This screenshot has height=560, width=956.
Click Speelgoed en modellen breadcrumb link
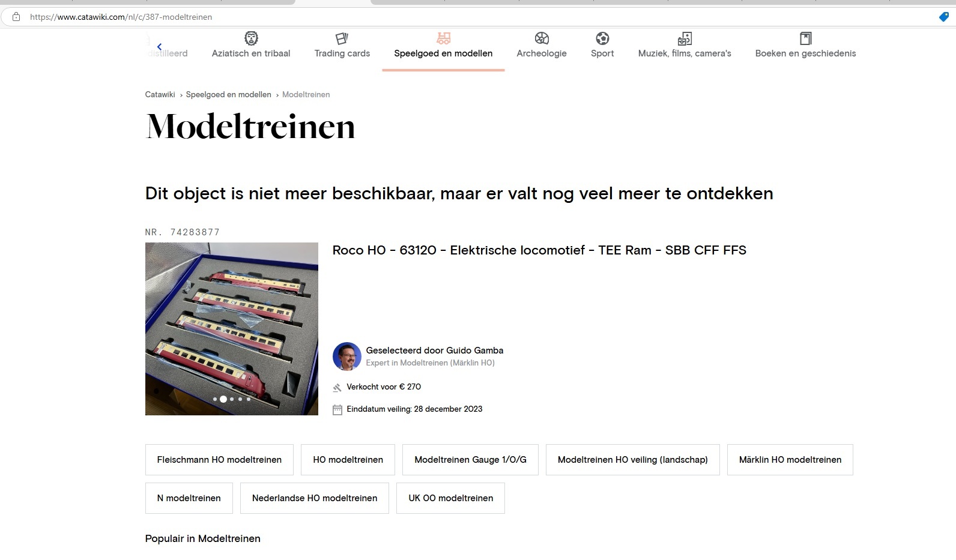pos(229,94)
